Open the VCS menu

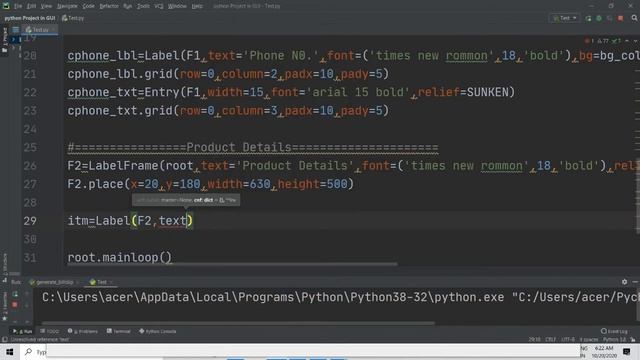pyautogui.click(x=159, y=6)
